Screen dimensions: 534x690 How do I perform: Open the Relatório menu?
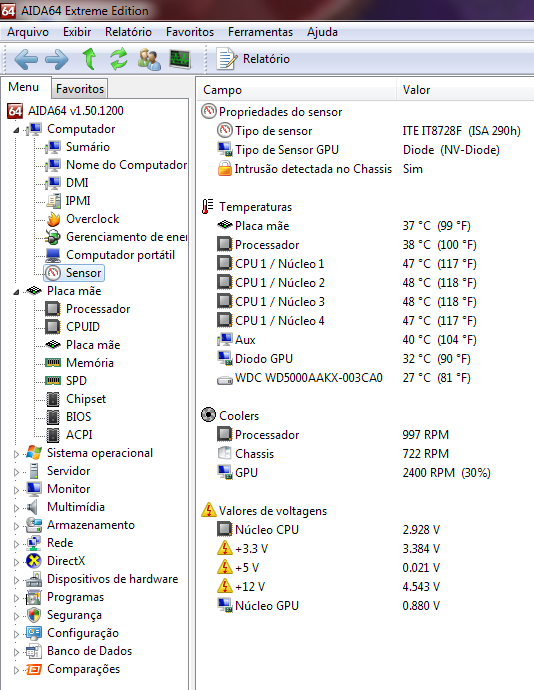point(128,32)
